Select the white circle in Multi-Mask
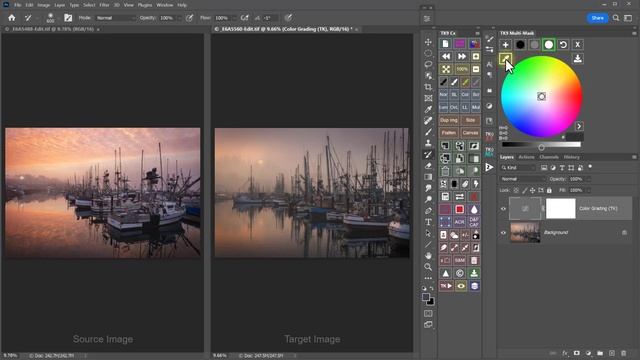The width and height of the screenshot is (640, 360). pyautogui.click(x=549, y=45)
